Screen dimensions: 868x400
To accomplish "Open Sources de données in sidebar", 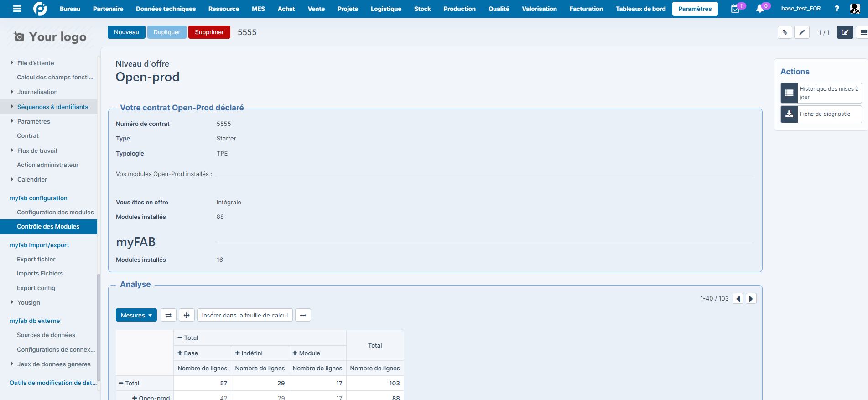I will pyautogui.click(x=46, y=335).
